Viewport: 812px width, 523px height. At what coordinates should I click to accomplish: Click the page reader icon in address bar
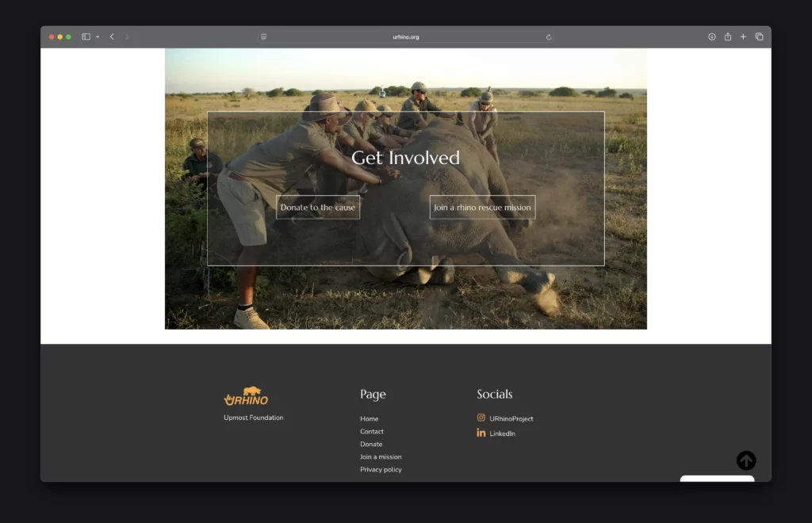(263, 37)
